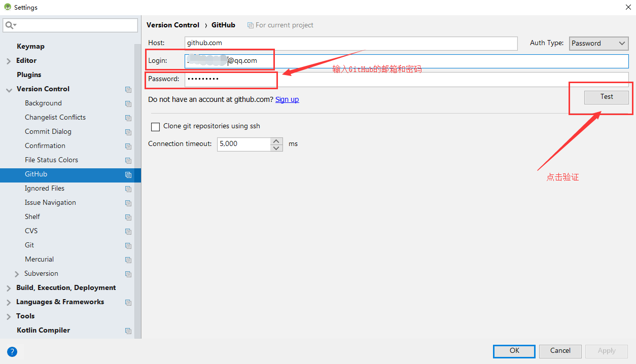
Task: Close the Settings dialog
Action: pos(628,7)
